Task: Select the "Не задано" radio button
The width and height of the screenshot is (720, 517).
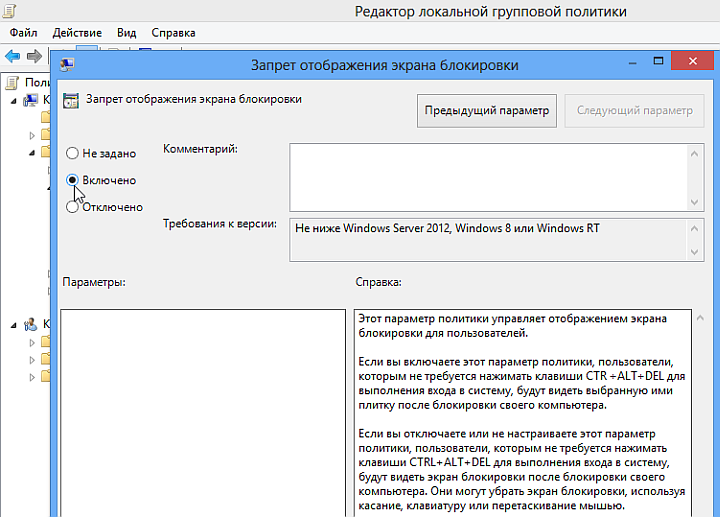Action: pos(72,154)
